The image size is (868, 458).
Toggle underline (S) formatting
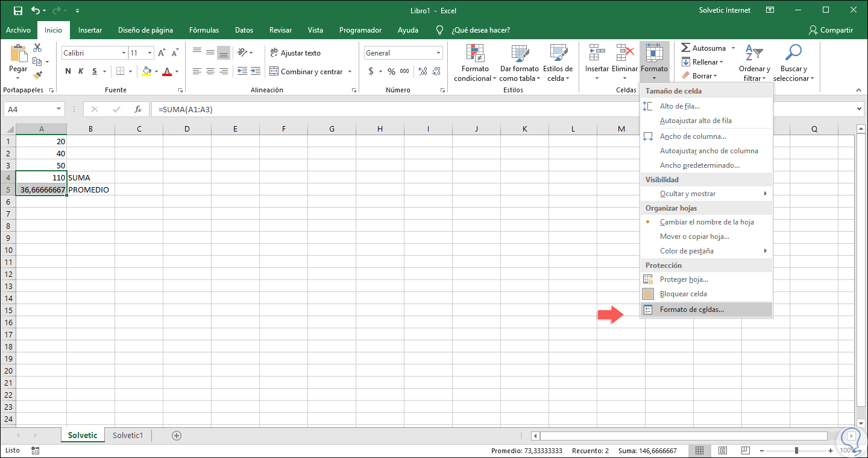pyautogui.click(x=95, y=71)
